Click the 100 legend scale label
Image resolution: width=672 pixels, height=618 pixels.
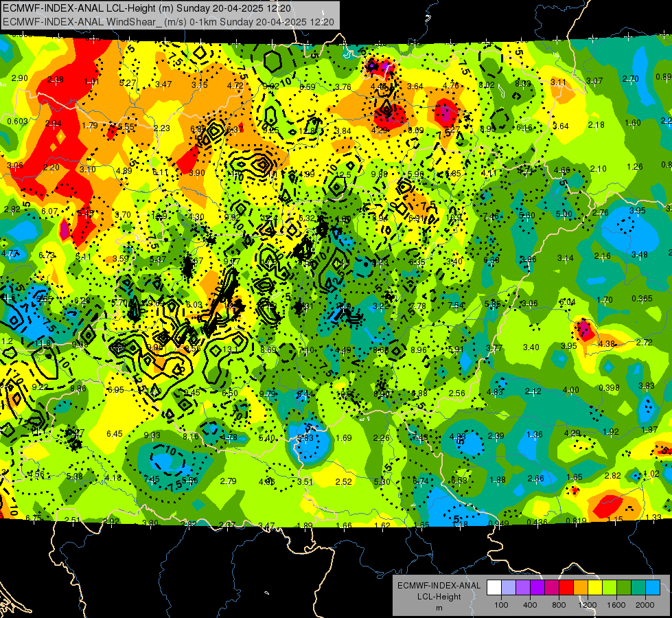[501, 605]
